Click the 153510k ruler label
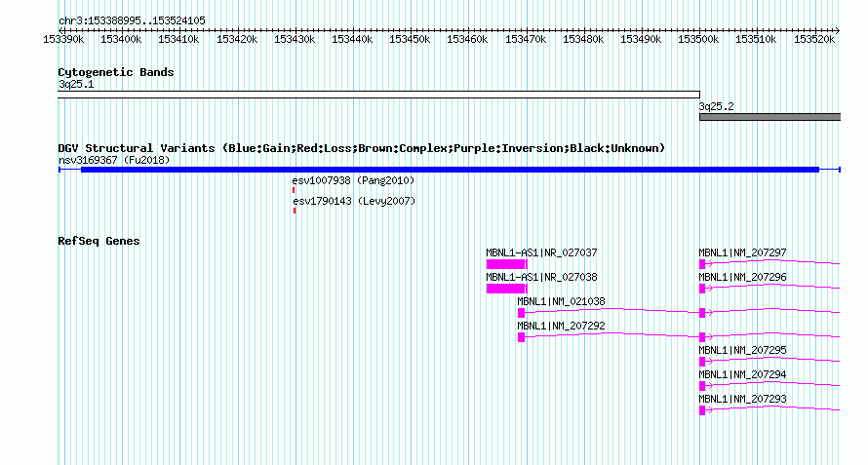 [x=756, y=39]
